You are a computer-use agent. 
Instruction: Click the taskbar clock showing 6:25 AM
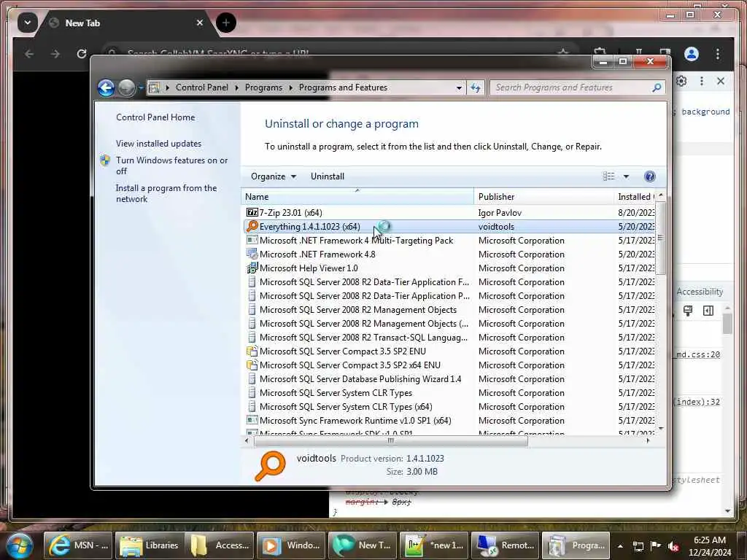709,546
